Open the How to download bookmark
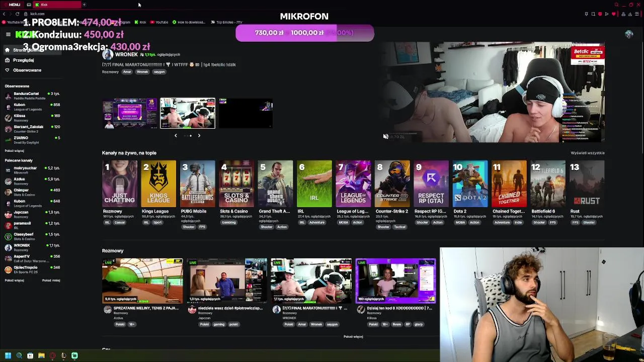The image size is (644, 362). tap(189, 22)
